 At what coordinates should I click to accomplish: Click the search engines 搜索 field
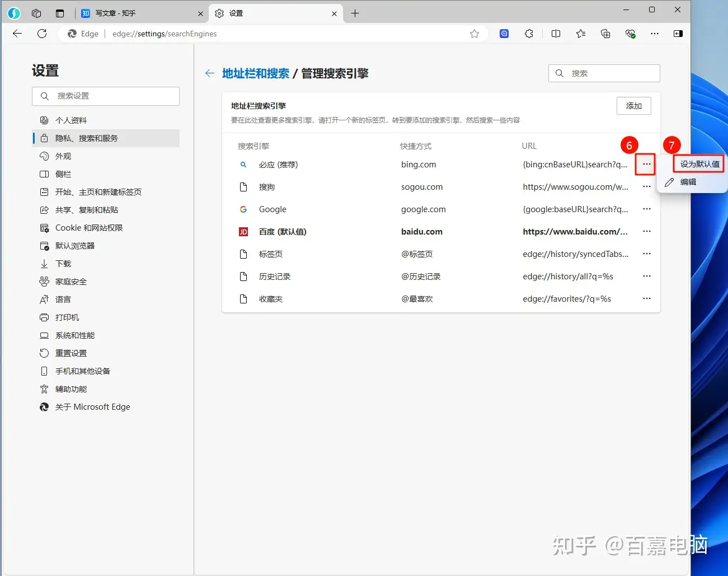[604, 73]
